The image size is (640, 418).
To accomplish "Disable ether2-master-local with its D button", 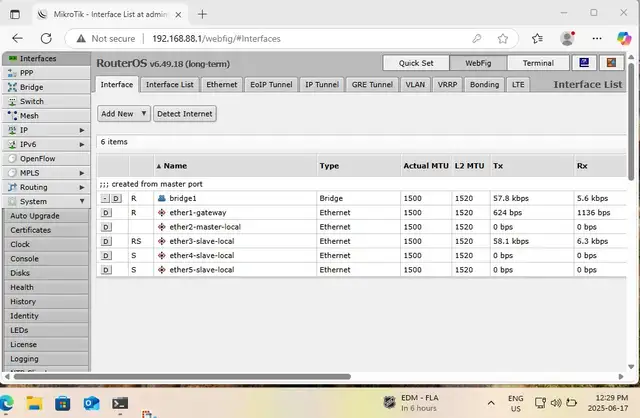I will click(106, 227).
